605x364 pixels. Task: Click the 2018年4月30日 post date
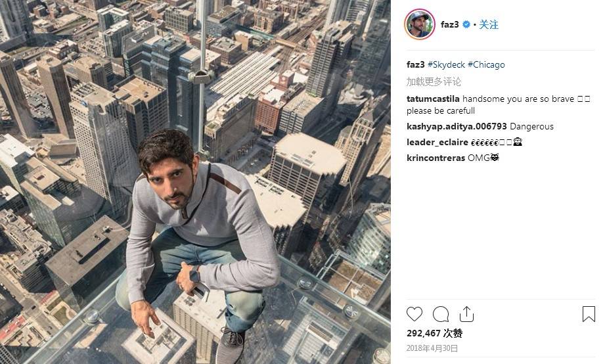(x=432, y=348)
